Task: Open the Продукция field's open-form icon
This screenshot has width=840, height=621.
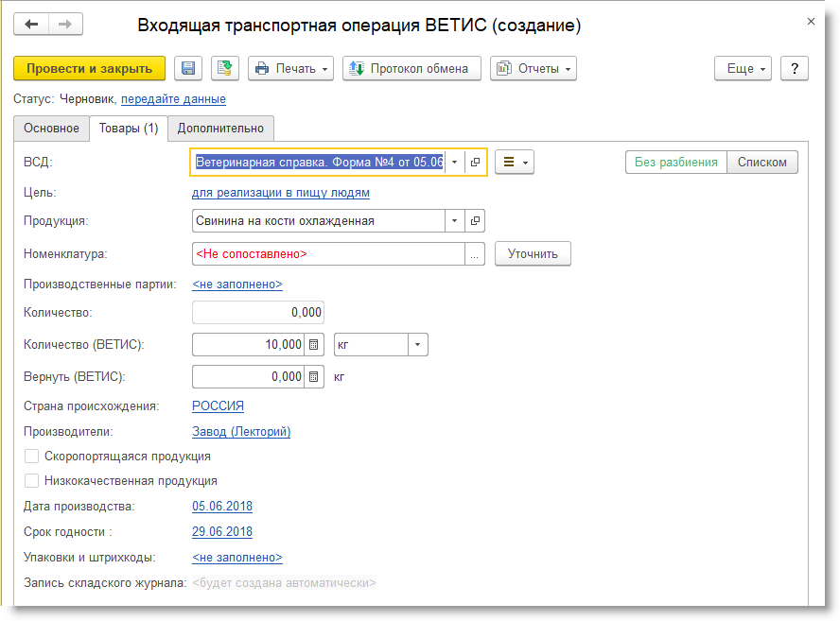Action: [475, 221]
